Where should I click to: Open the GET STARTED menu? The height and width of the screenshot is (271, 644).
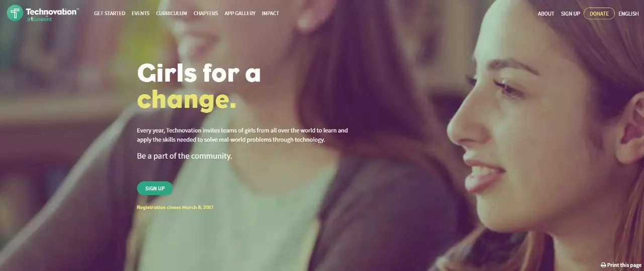click(110, 14)
